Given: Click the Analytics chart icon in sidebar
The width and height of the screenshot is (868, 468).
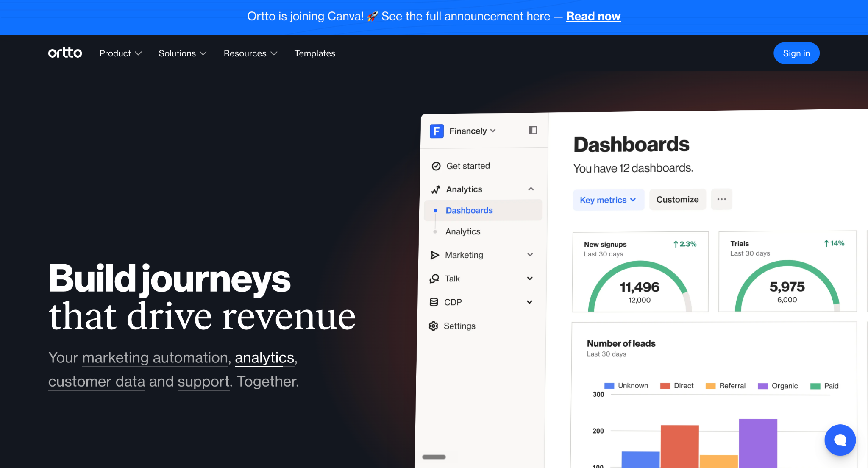Looking at the screenshot, I should coord(436,189).
